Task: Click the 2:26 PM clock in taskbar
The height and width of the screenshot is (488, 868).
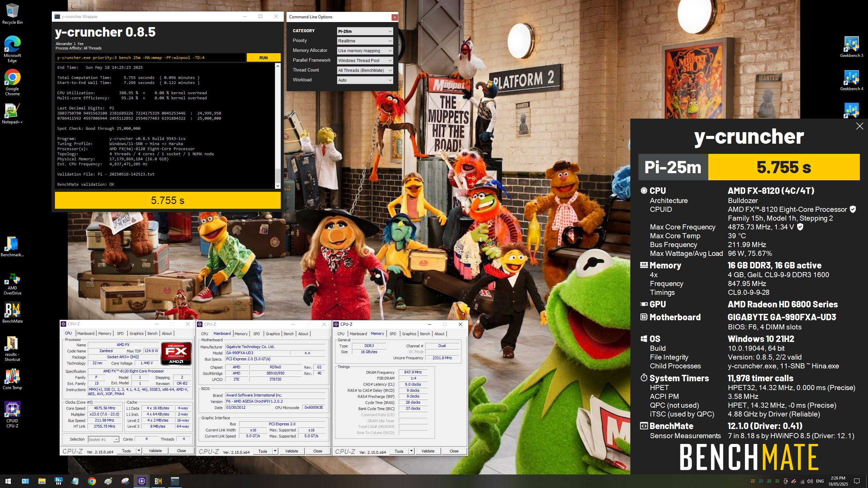Action: (x=838, y=481)
